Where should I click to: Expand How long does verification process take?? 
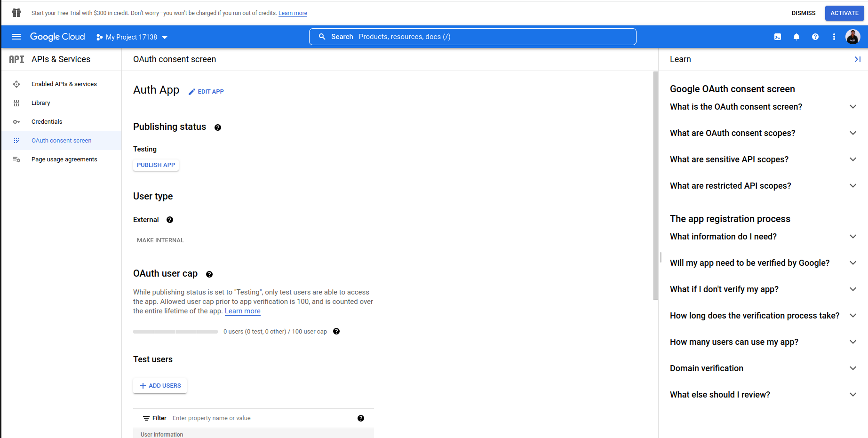763,316
